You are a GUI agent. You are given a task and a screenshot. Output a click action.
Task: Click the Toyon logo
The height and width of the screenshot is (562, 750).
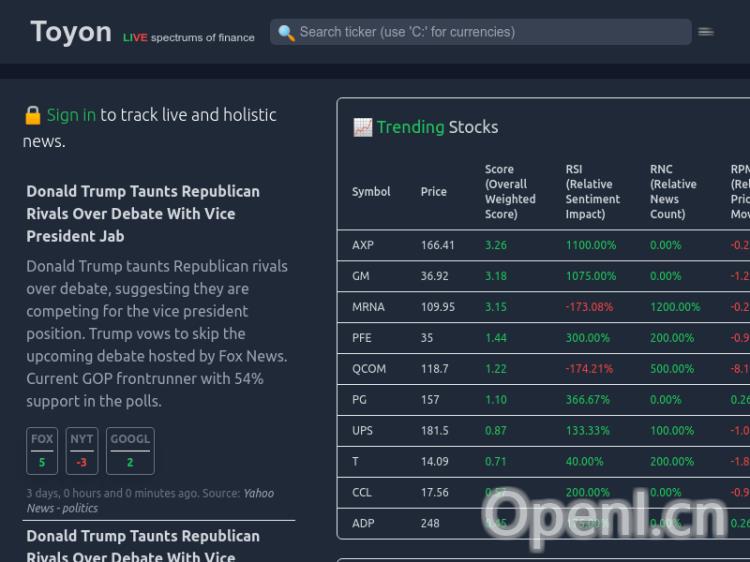click(71, 32)
